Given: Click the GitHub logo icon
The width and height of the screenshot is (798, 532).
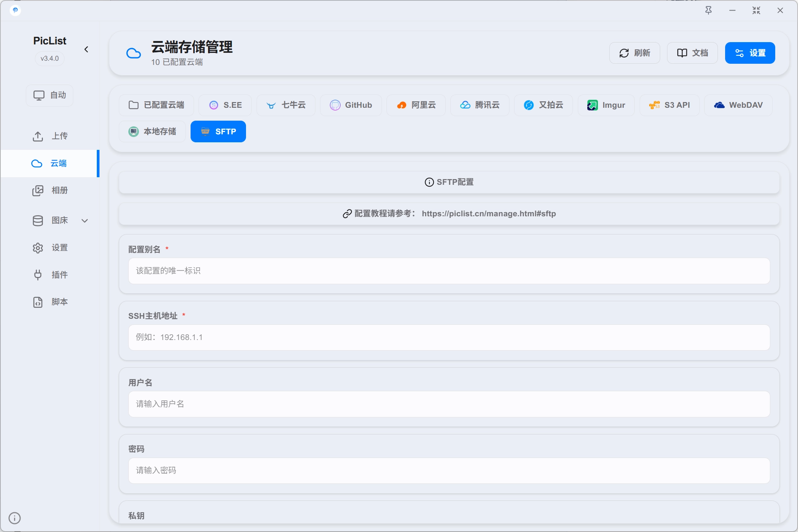Looking at the screenshot, I should (335, 105).
